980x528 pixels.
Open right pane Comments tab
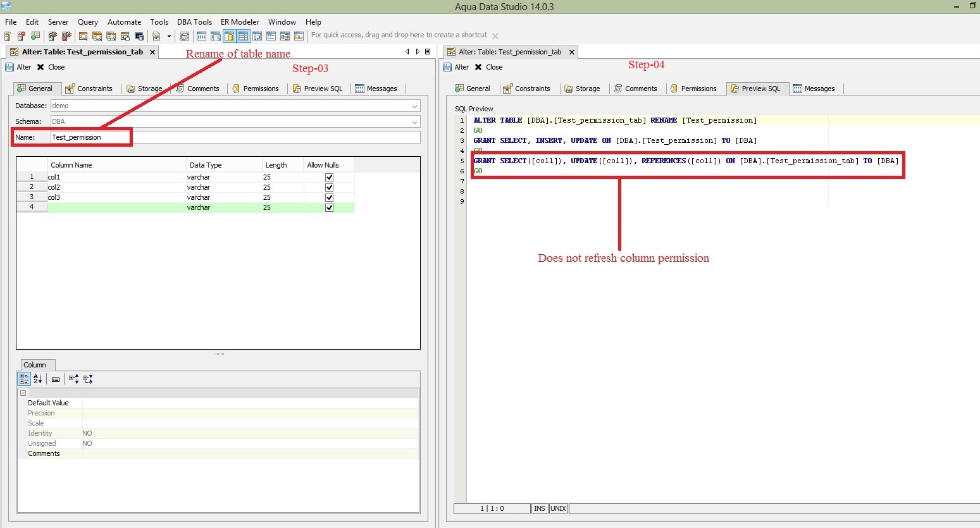pyautogui.click(x=636, y=89)
